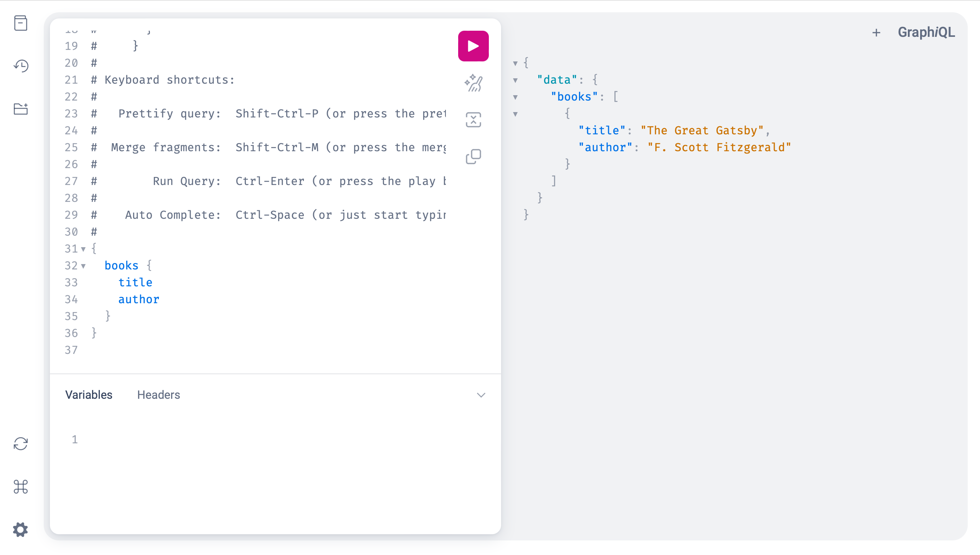
Task: Show the query History panel
Action: [x=21, y=66]
